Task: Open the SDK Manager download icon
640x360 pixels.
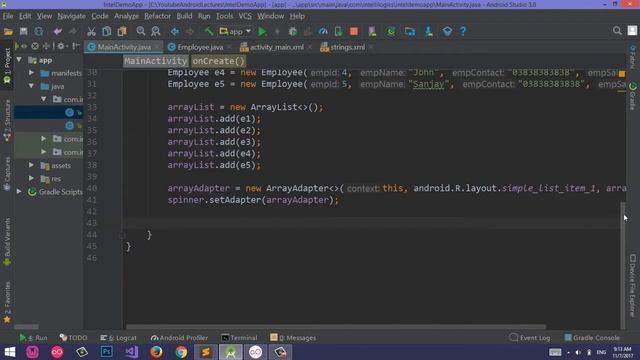Action: coord(429,31)
